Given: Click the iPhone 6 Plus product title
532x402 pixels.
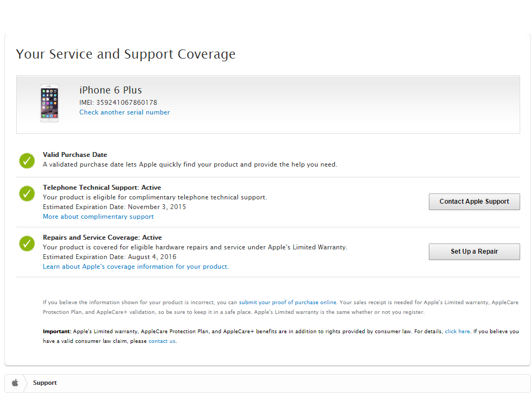Looking at the screenshot, I should click(111, 90).
